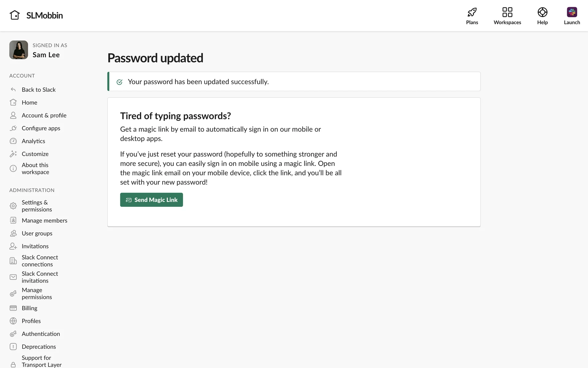
Task: Send the magic link email
Action: pos(151,200)
